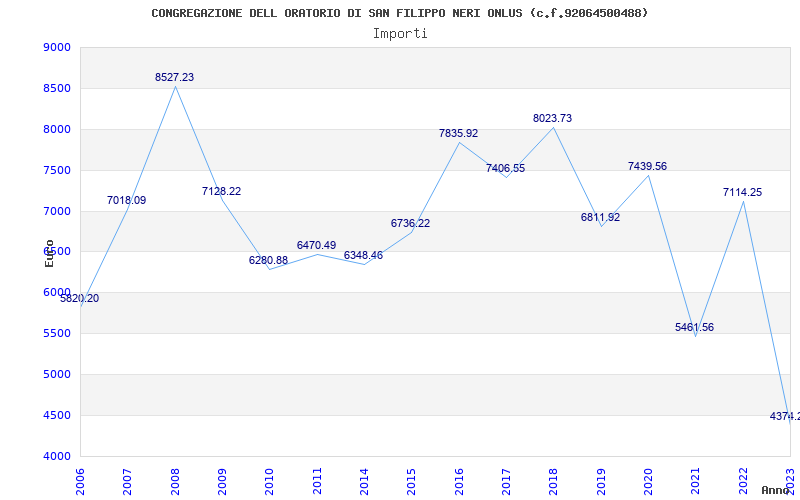Click the 2009 x-axis year label
Image resolution: width=800 pixels, height=500 pixels.
click(222, 482)
